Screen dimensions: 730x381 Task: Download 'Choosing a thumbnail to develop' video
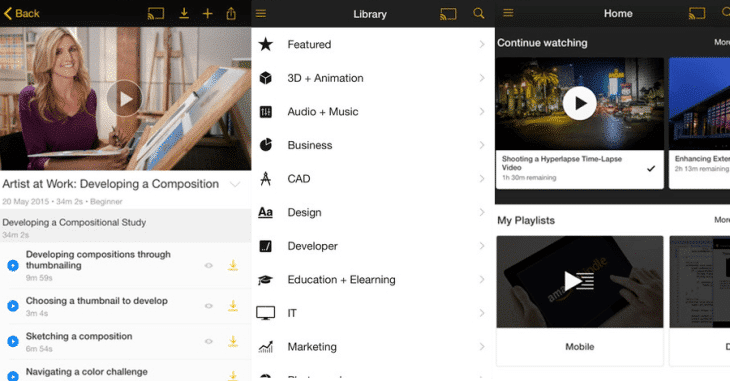(x=233, y=306)
